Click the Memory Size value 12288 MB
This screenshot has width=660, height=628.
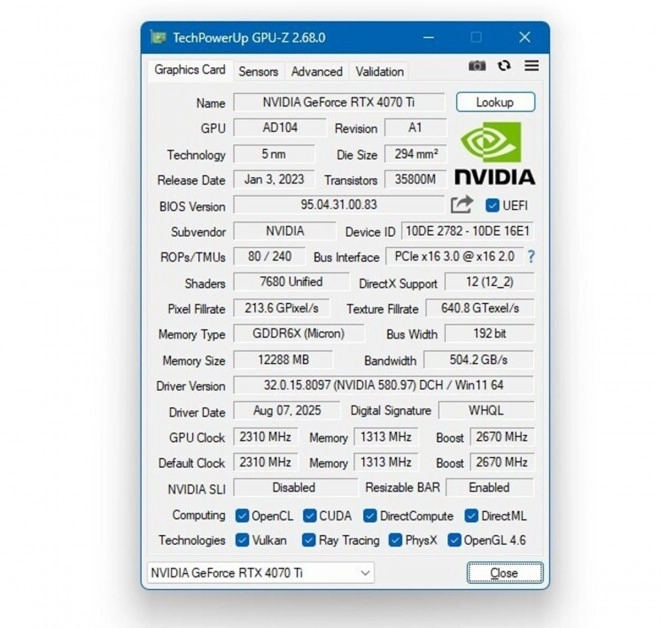[283, 360]
